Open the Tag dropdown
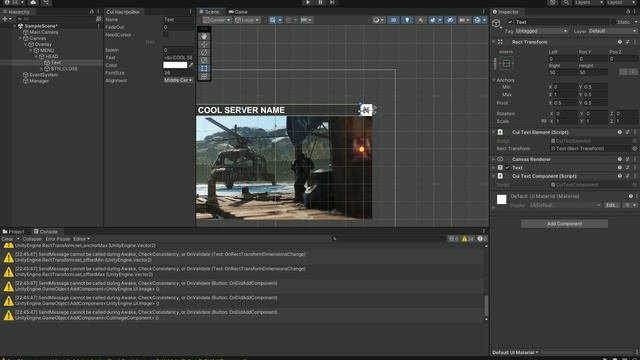Screen dimensions: 640x360 click(x=541, y=31)
